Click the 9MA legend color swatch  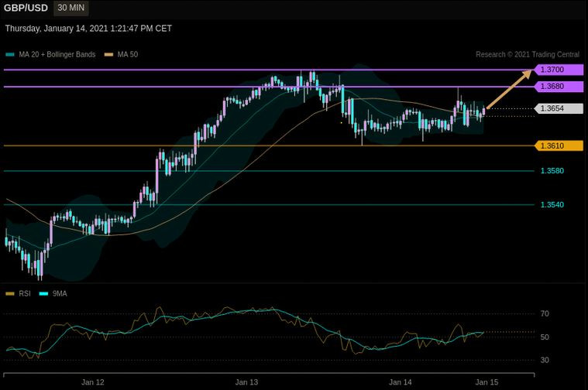44,294
